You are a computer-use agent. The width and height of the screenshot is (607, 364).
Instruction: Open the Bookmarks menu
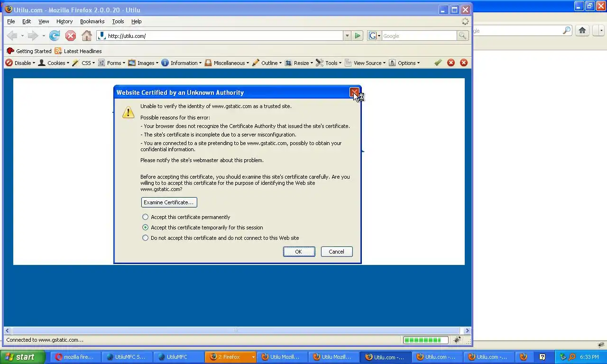coord(92,21)
